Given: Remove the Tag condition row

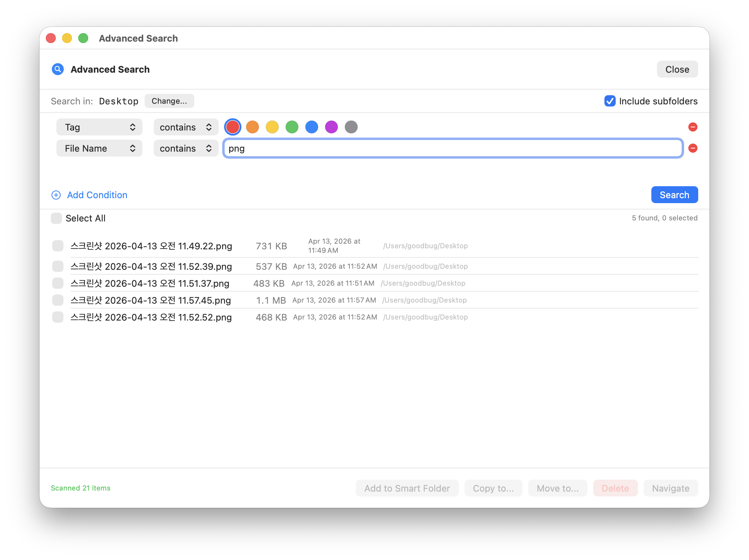Looking at the screenshot, I should (693, 127).
